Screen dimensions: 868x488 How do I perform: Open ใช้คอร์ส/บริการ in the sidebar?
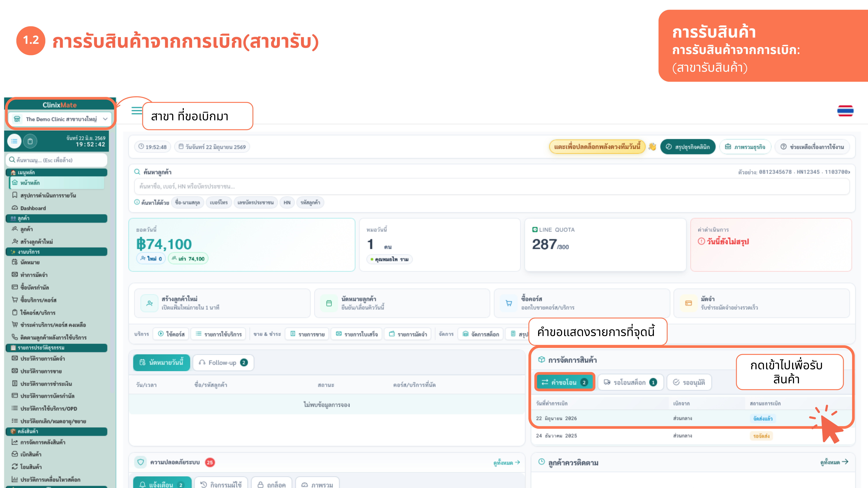coord(33,312)
